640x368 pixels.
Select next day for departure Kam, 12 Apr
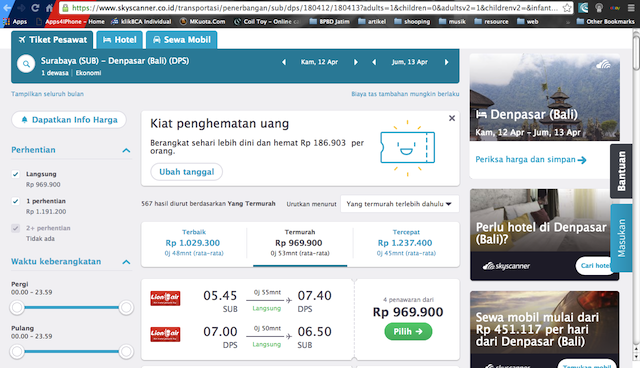356,62
